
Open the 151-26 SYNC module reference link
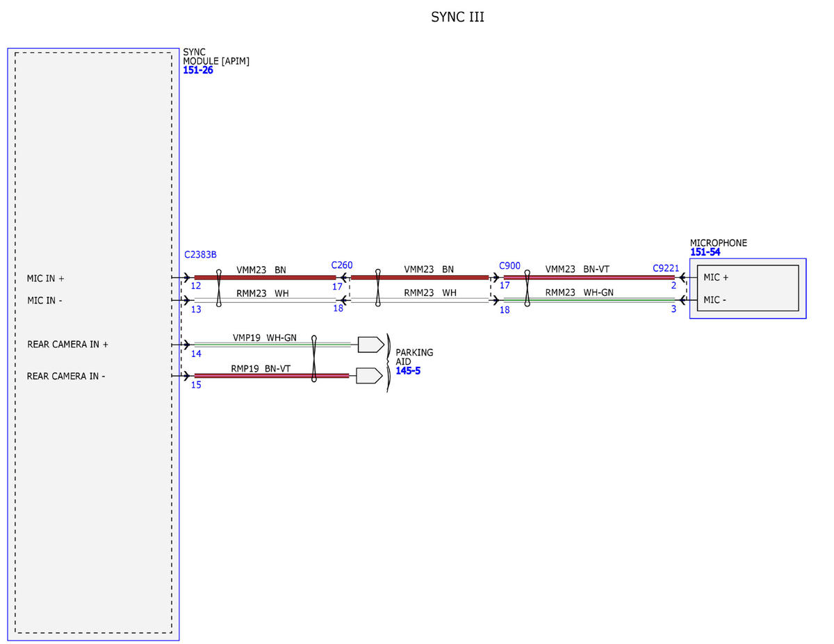pyautogui.click(x=198, y=70)
